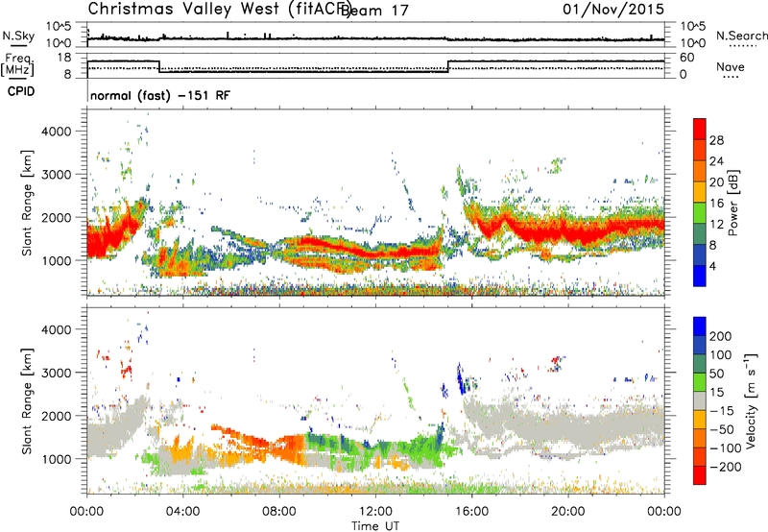Click the '08:00' time axis label
768x532 pixels.
(279, 512)
